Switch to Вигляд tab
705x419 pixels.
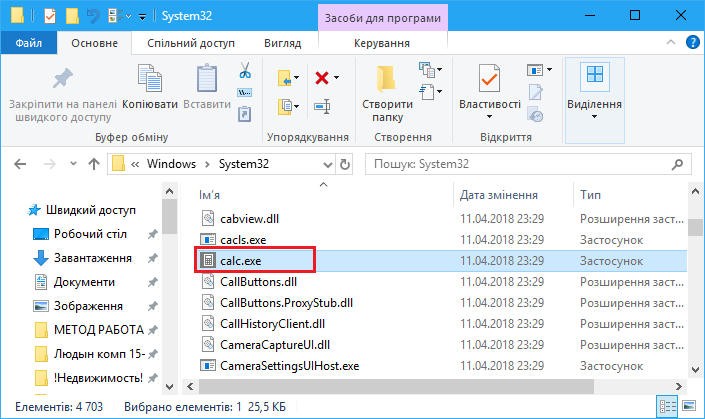point(282,43)
